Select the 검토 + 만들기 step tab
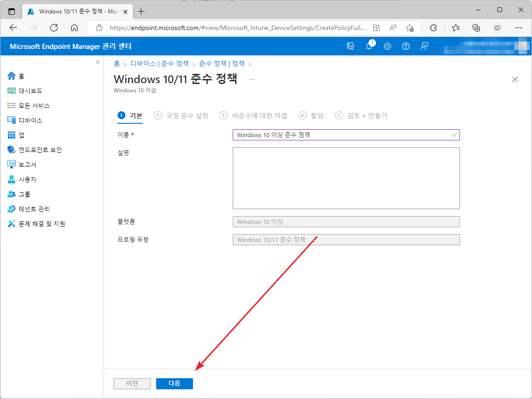The width and height of the screenshot is (532, 399). (361, 116)
